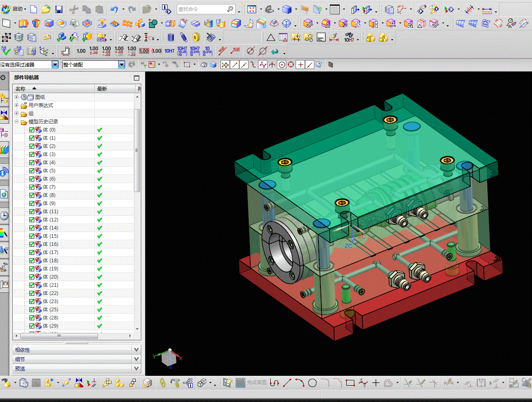Click the rectangle sketch tool icon
Viewport: 532px width, 402px height.
[350, 383]
